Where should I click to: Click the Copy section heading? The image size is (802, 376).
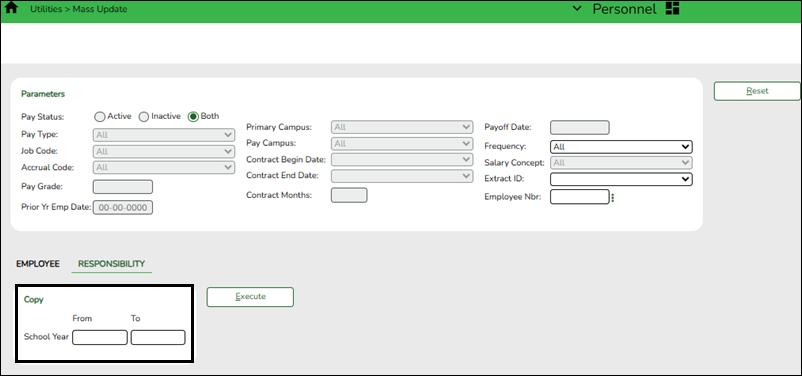coord(34,300)
